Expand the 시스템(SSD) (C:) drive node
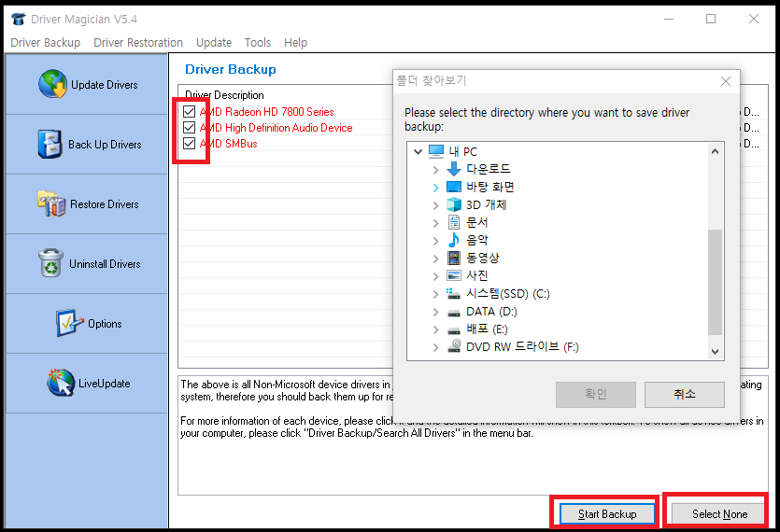The height and width of the screenshot is (532, 780). [435, 294]
